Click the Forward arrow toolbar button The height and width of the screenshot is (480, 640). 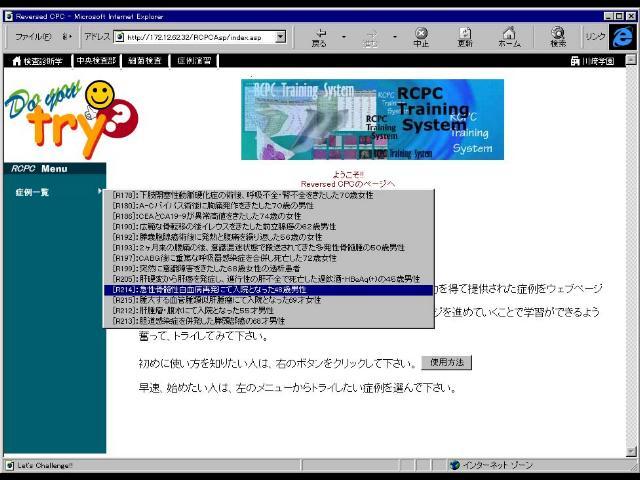[x=372, y=37]
